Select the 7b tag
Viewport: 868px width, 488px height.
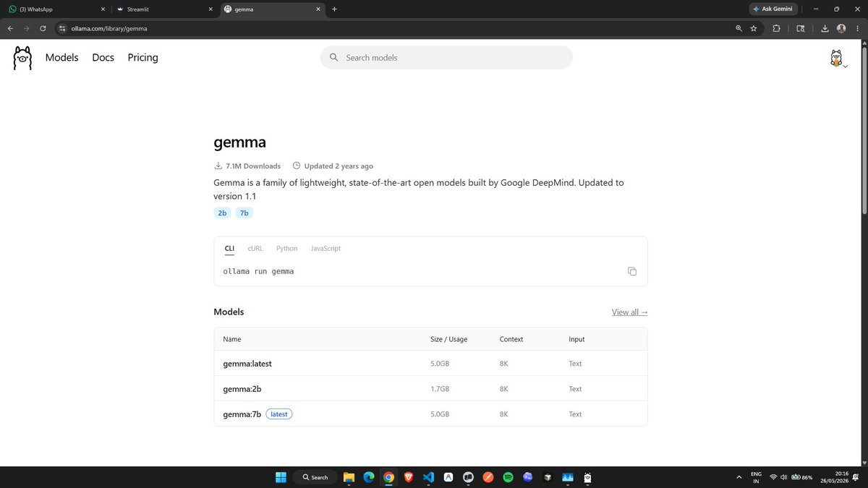[244, 213]
